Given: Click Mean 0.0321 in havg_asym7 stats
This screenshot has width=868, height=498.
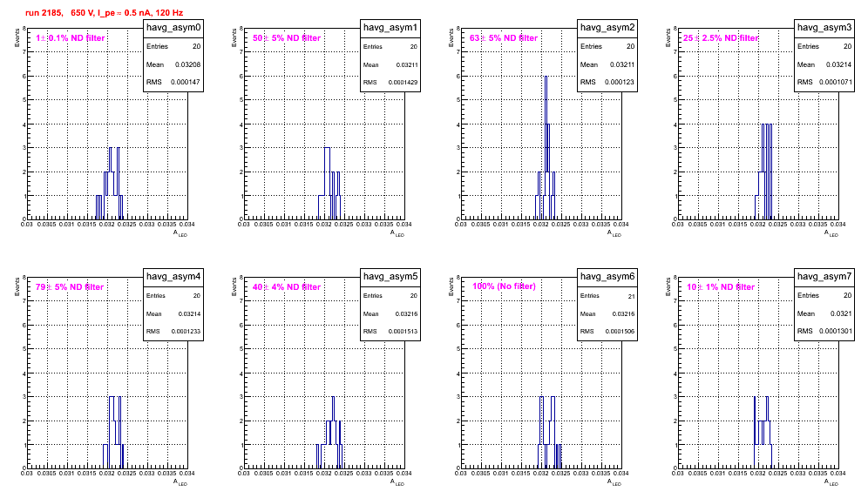Looking at the screenshot, I should point(824,313).
